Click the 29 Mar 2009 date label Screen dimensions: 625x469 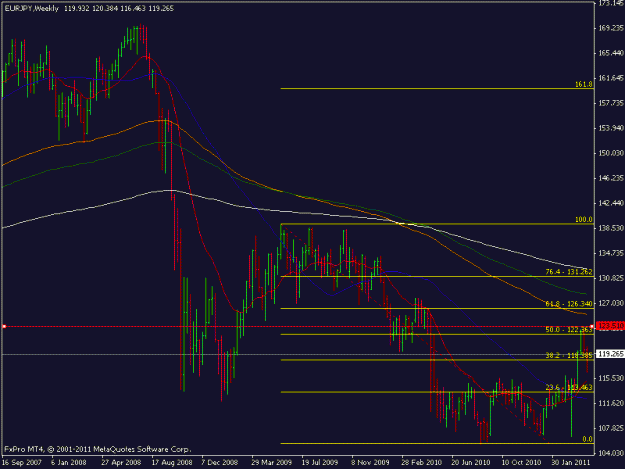(x=271, y=463)
